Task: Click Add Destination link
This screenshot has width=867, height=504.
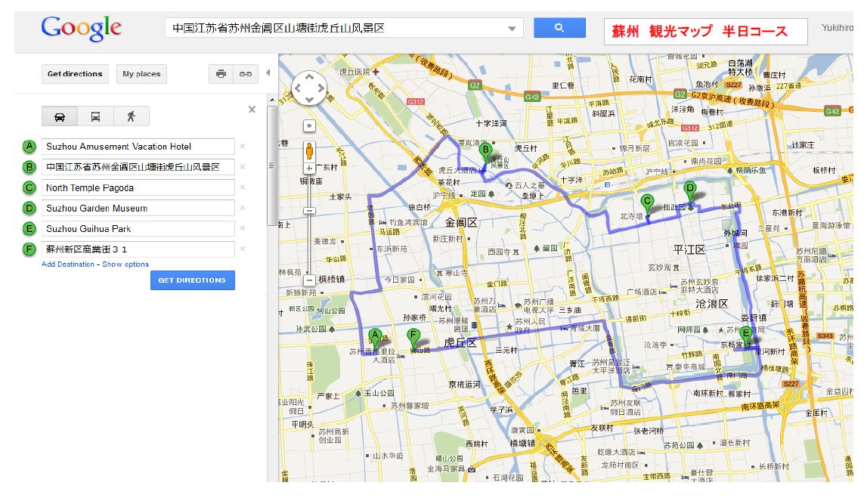Action: 68,264
